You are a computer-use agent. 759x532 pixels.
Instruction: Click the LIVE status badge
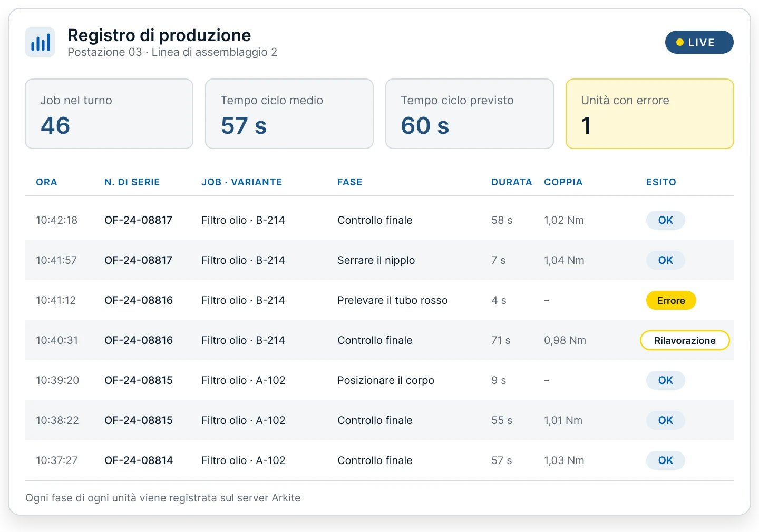click(699, 42)
